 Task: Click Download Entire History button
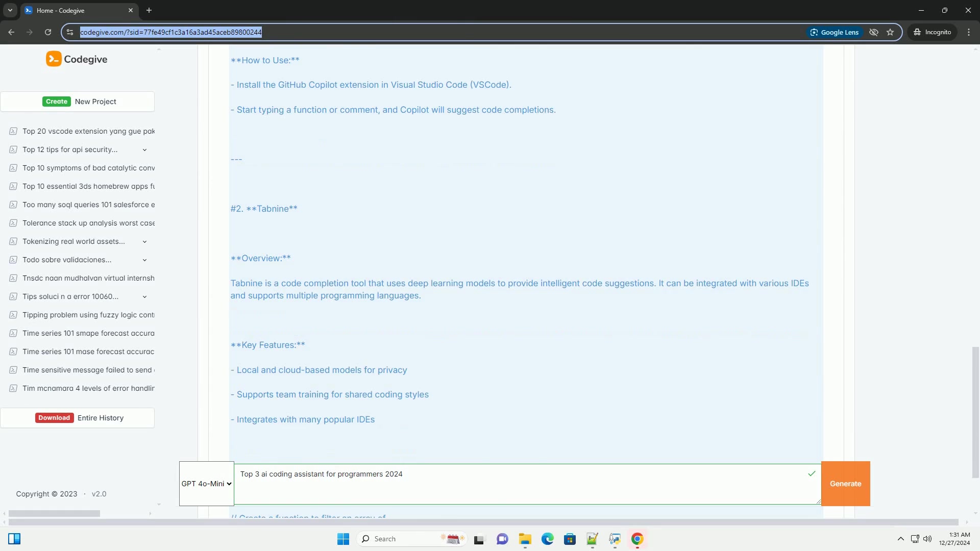pos(78,418)
